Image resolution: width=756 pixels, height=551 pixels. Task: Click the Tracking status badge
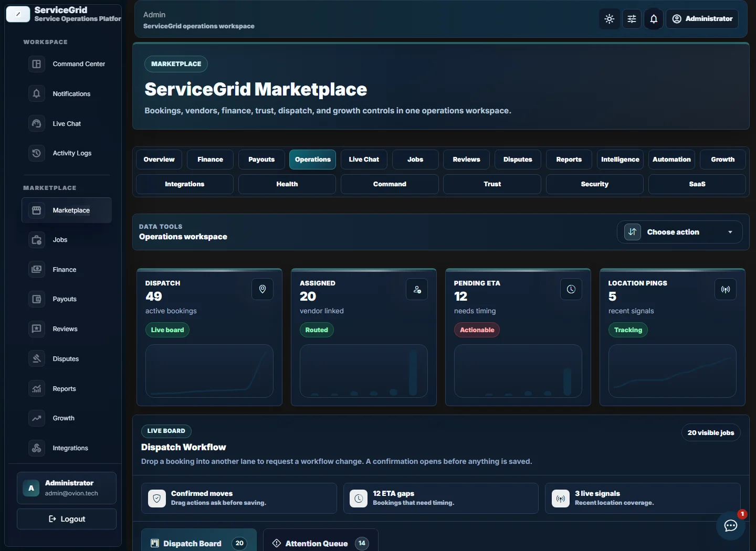(628, 330)
